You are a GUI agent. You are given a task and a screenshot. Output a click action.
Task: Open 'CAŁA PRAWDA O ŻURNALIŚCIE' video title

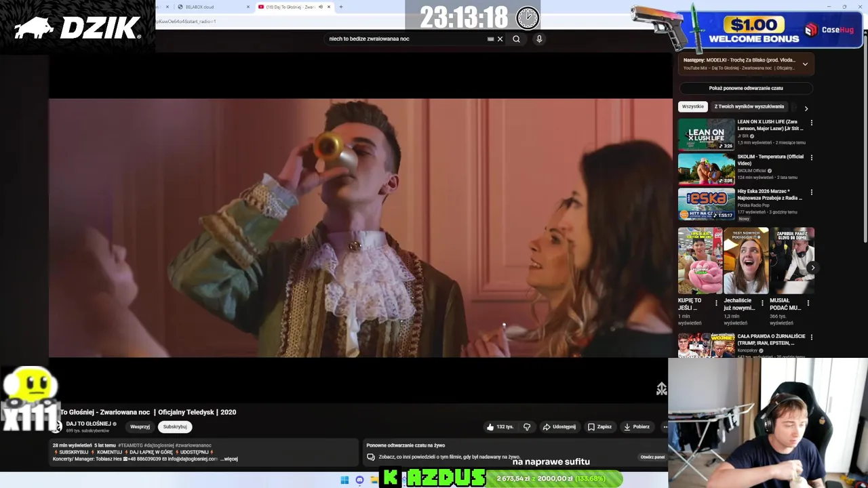771,340
